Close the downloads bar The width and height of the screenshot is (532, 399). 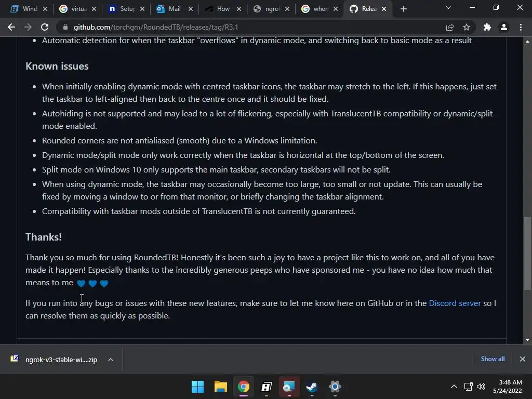(x=523, y=359)
